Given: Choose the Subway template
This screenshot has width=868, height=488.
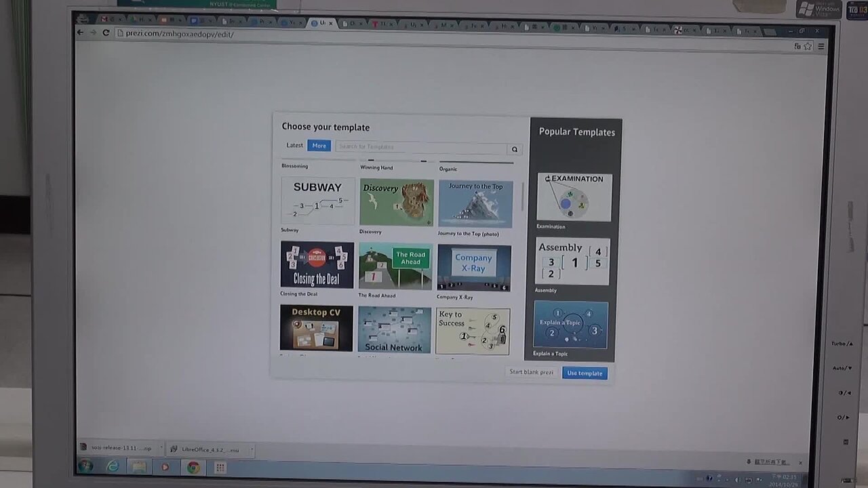Looking at the screenshot, I should [317, 201].
